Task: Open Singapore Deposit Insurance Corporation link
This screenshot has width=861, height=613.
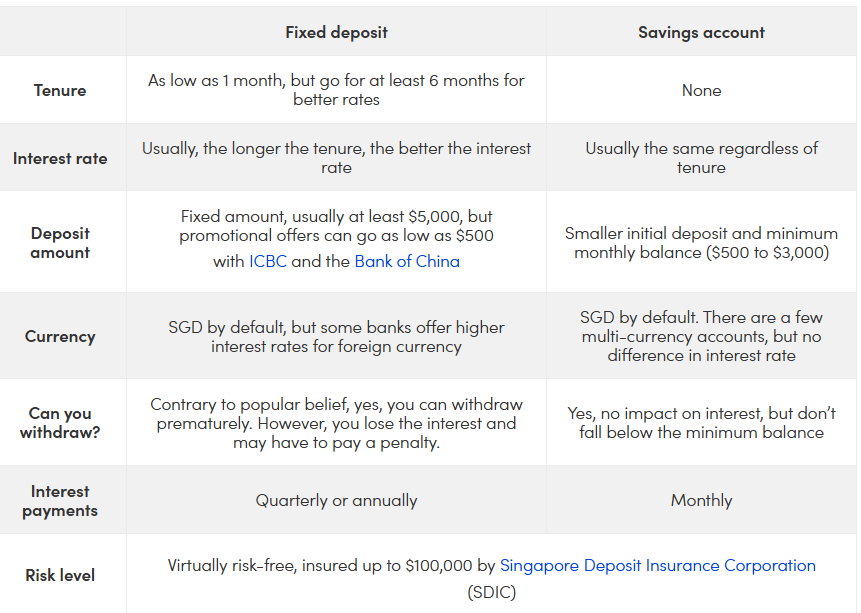Action: [657, 566]
